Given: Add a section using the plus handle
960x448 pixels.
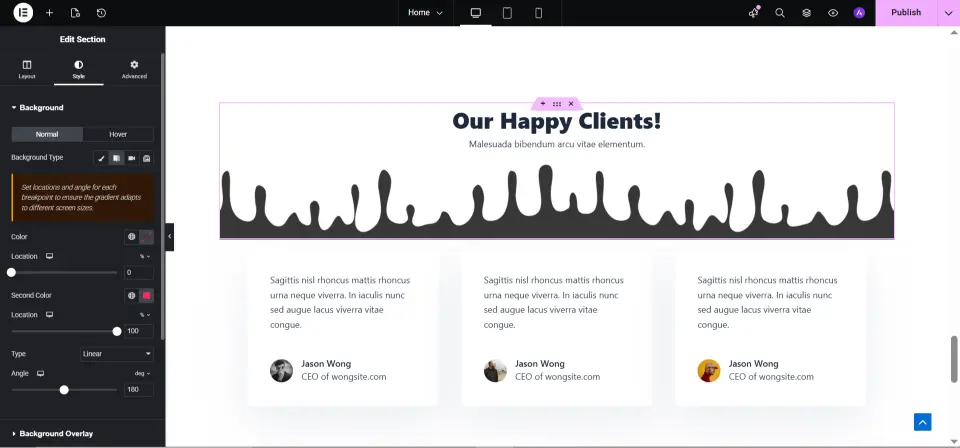Looking at the screenshot, I should [x=542, y=104].
